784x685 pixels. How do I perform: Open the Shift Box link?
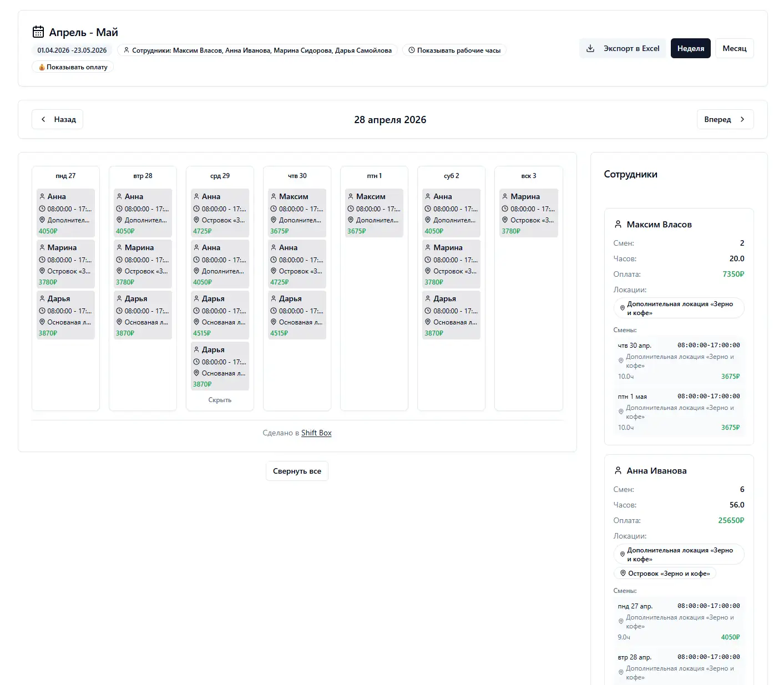pos(316,433)
